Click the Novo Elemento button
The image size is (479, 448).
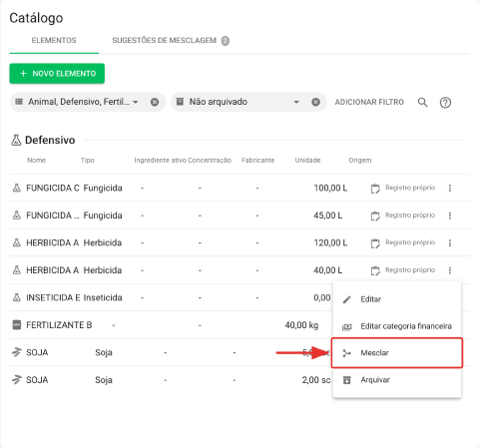point(57,74)
